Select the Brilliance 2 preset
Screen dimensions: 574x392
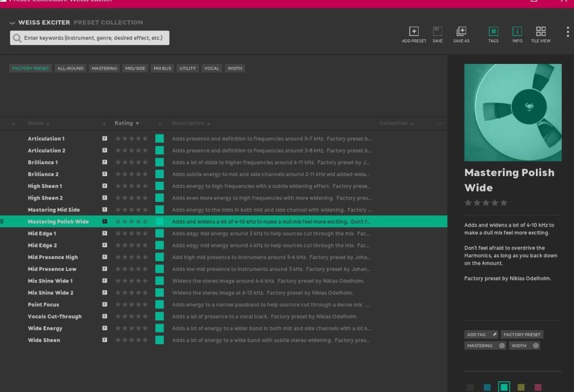coord(43,174)
